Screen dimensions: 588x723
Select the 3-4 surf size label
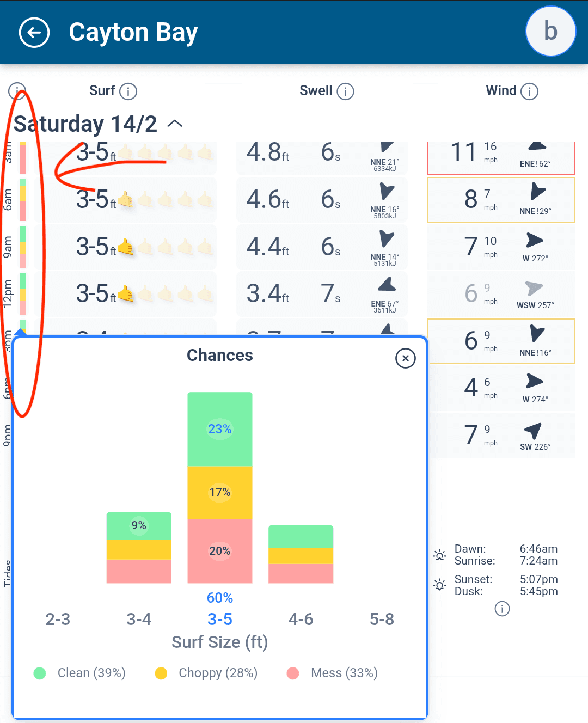(139, 619)
